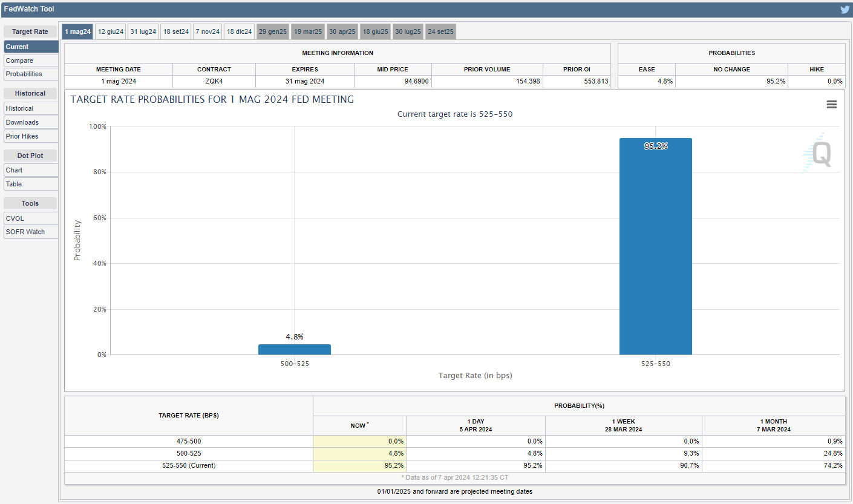Open the Dot Plot Table
The image size is (853, 504).
pos(31,184)
